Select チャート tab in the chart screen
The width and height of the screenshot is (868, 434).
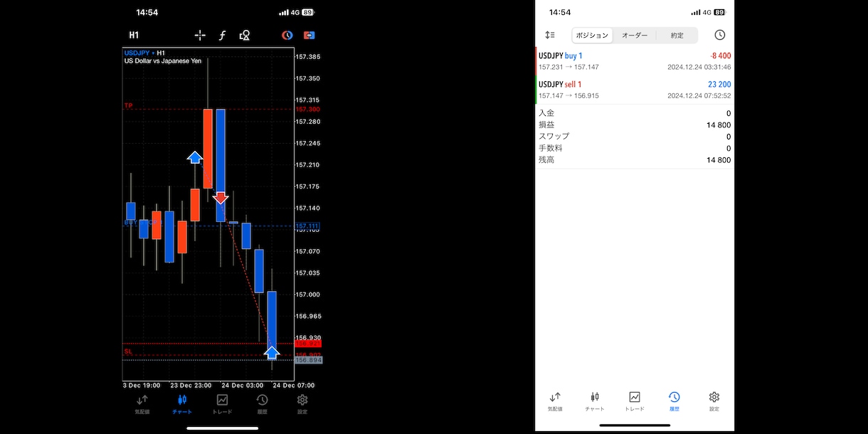[x=182, y=403]
